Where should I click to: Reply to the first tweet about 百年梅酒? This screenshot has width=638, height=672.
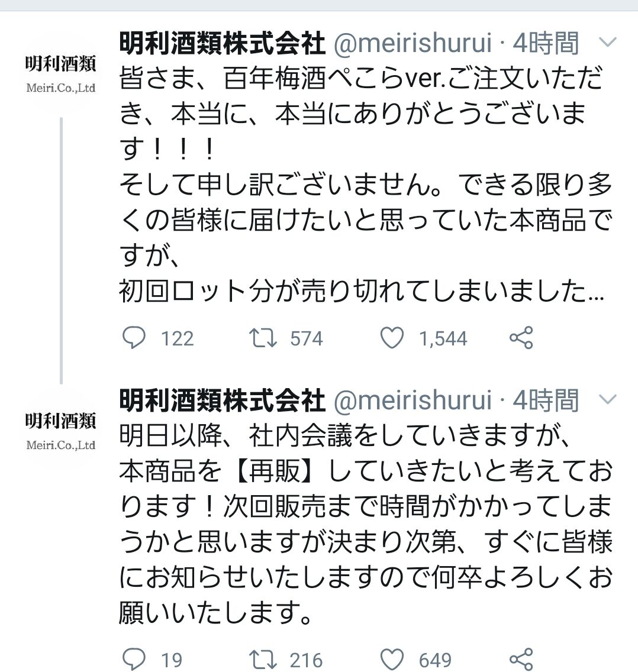pos(134,338)
